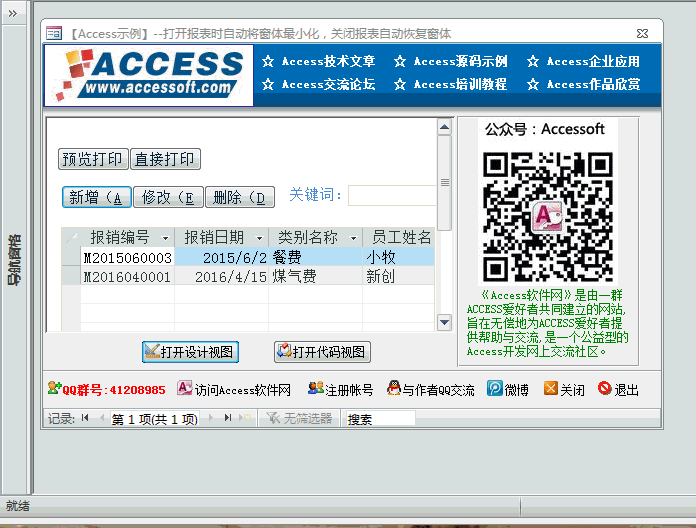Select all rows using datasheet corner selector
Screen dimensions: 696x528
tap(71, 237)
